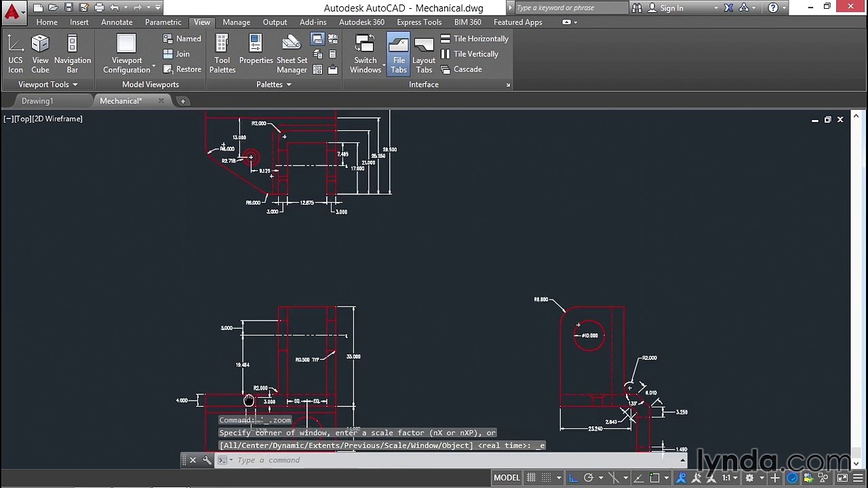Click the New file icon in quick access toolbar
868x488 pixels.
pyautogui.click(x=38, y=7)
